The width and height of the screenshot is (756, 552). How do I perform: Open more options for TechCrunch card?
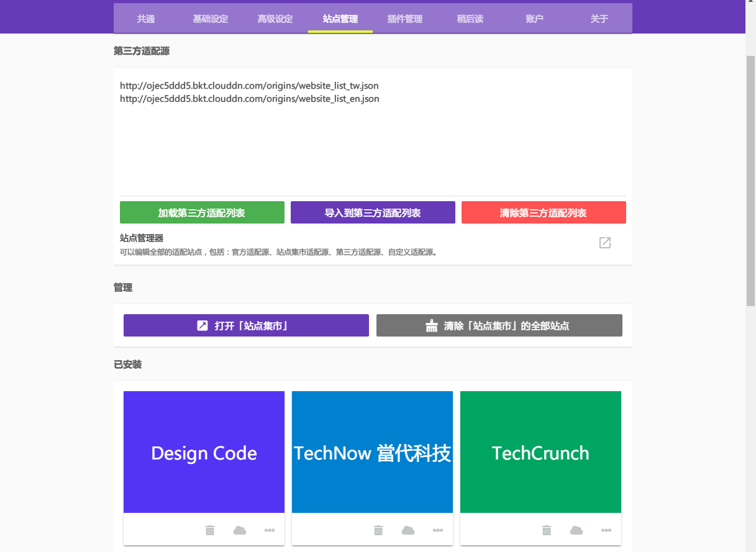(606, 530)
